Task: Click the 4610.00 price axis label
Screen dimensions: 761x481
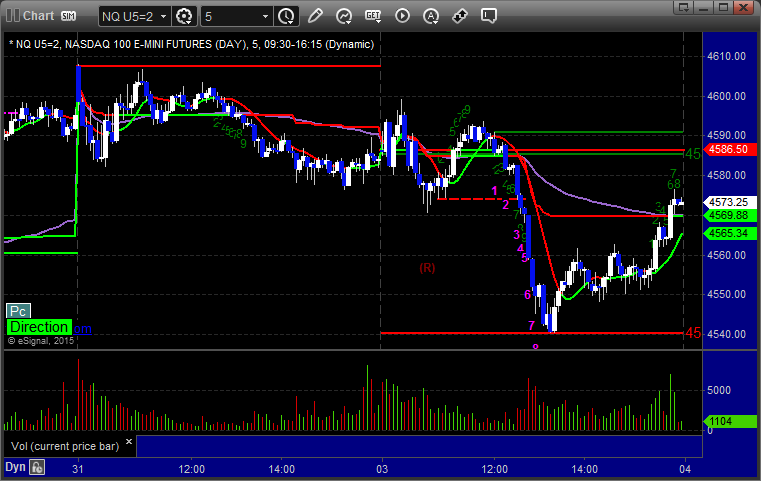Action: (x=727, y=56)
